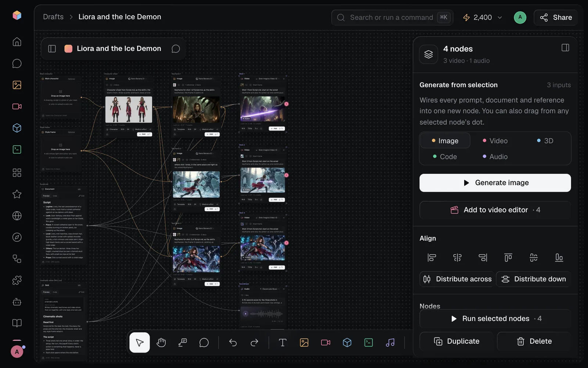588x368 pixels.
Task: Click the Generate image button
Action: (x=495, y=183)
